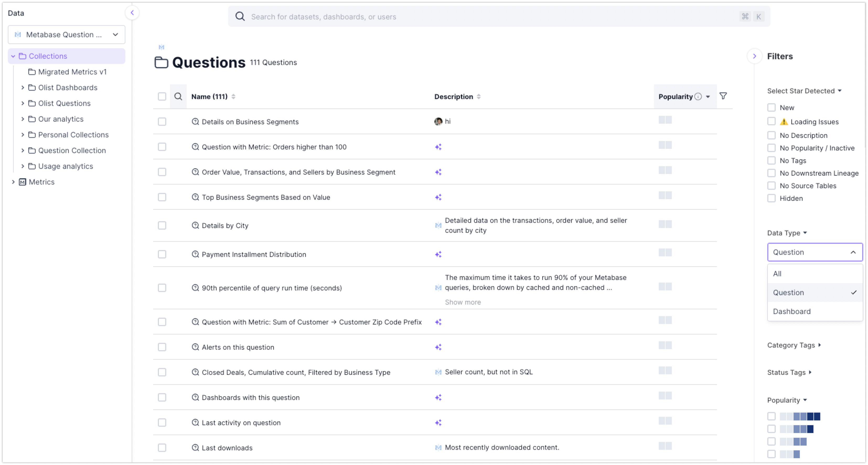This screenshot has height=465, width=868.
Task: Enable the Hidden filter checkbox
Action: point(771,198)
